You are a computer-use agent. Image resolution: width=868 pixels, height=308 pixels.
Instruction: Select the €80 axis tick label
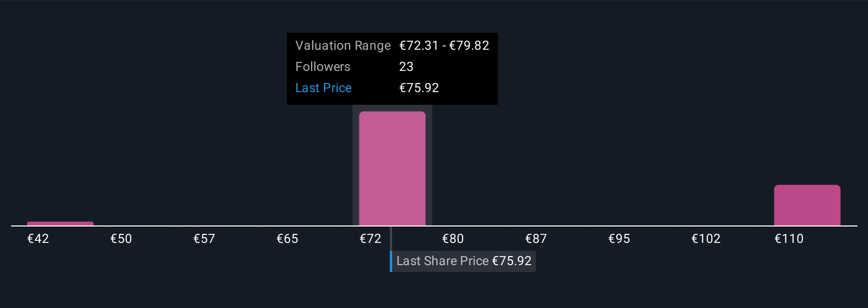453,239
